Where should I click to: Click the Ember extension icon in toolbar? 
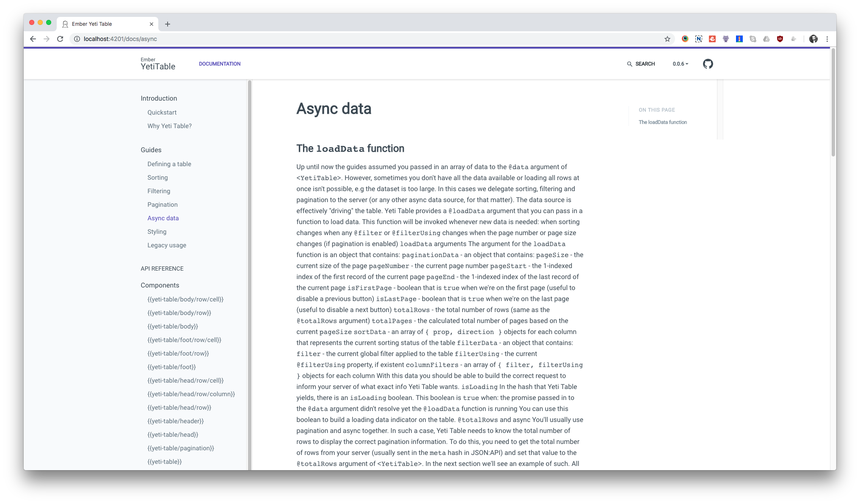712,39
